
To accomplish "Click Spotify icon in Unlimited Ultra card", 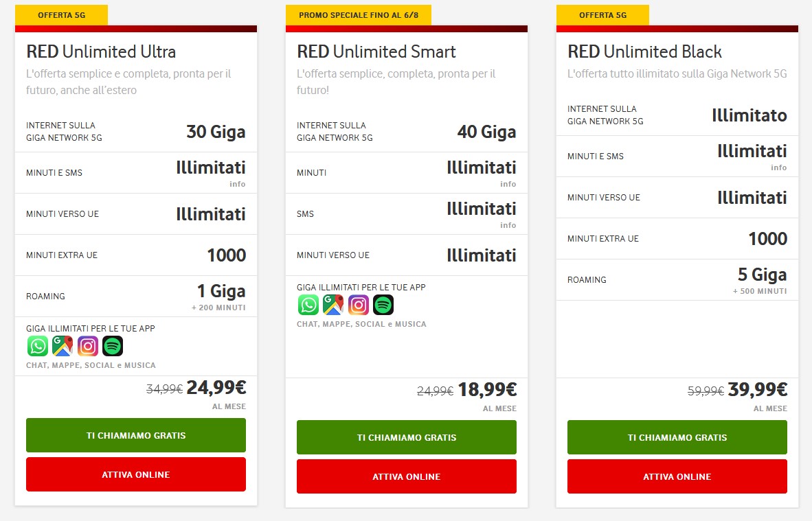I will (113, 346).
